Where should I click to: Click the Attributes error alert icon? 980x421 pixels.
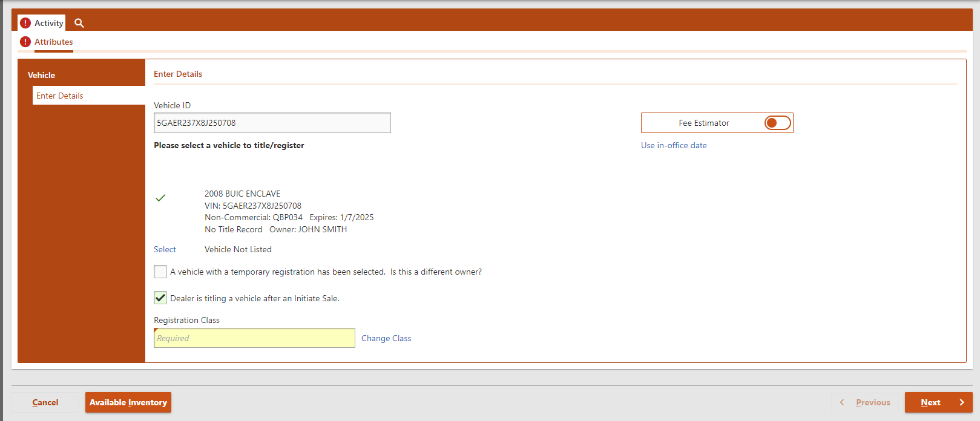[25, 42]
